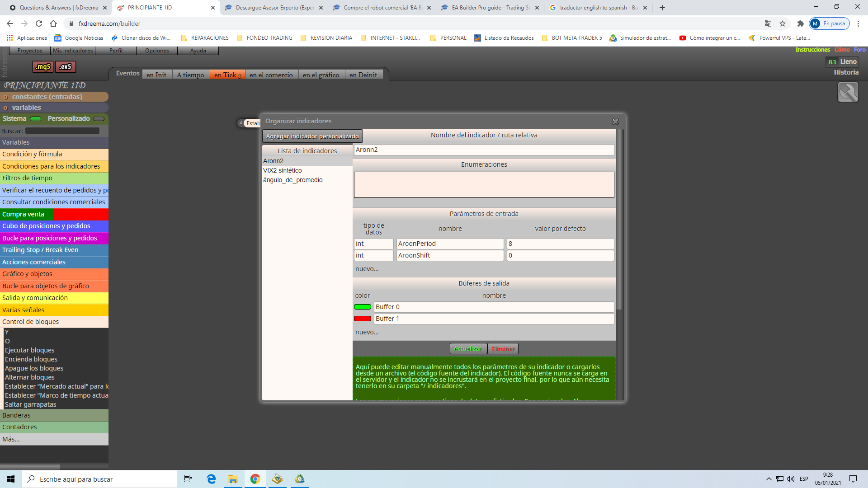Viewport: 868px width, 488px height.
Task: Click the Actualizar button
Action: click(467, 349)
